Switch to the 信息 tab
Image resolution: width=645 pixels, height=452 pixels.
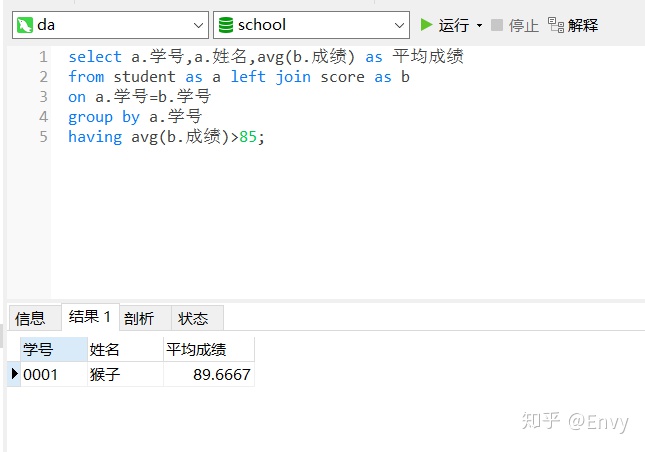point(35,318)
